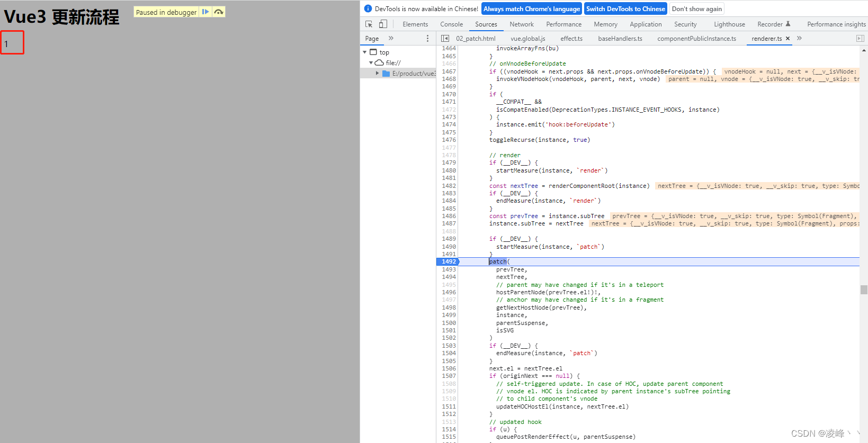Click toggleRecurse(instance, true) code line
Image resolution: width=868 pixels, height=443 pixels.
click(x=540, y=140)
